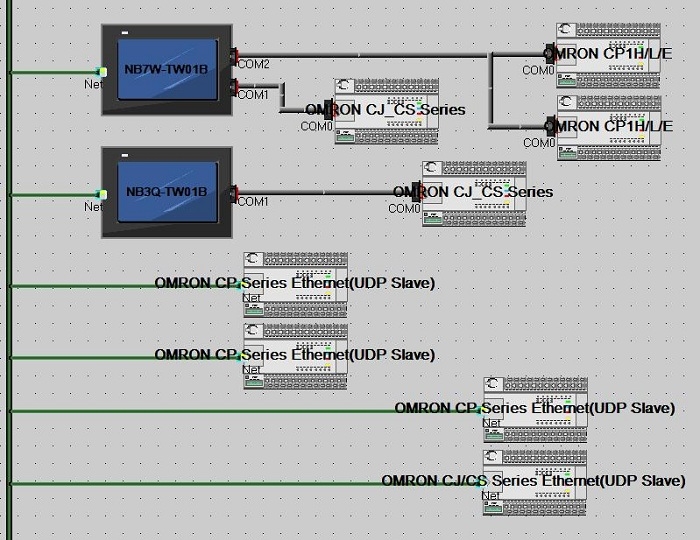This screenshot has width=700, height=540.
Task: Select CJ_CS Series PLC connected to NB3Q
Action: coord(474,193)
